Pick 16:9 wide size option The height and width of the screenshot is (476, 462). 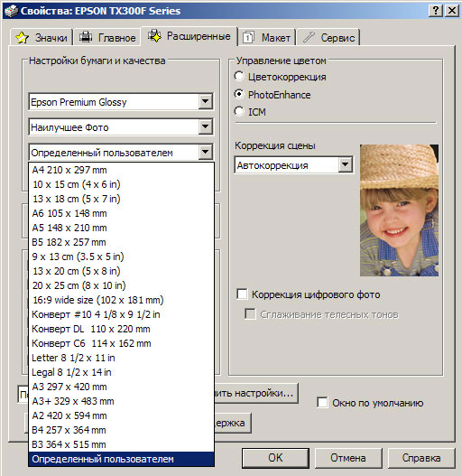click(x=121, y=300)
